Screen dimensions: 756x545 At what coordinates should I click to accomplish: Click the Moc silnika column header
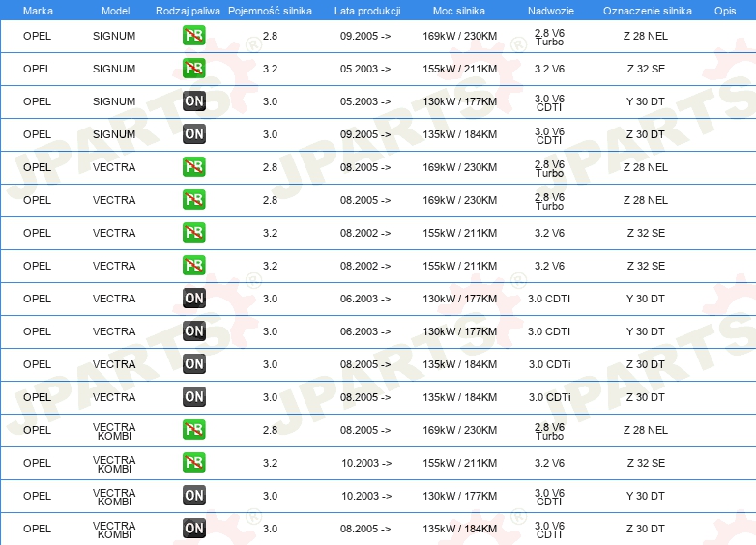[x=459, y=11]
